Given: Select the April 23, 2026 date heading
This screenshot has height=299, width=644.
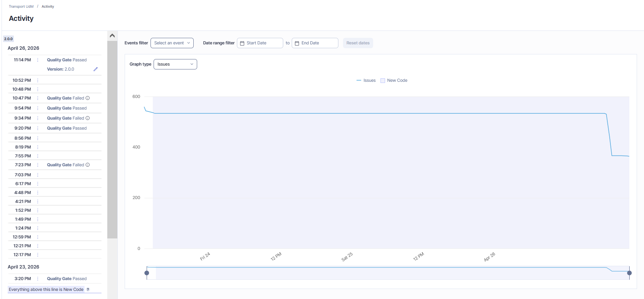Looking at the screenshot, I should pyautogui.click(x=24, y=267).
